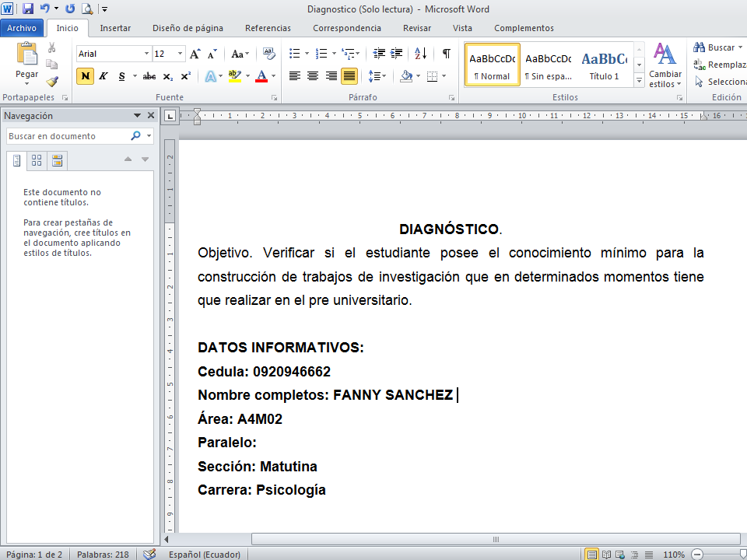Open the Archivo tab

pyautogui.click(x=22, y=28)
